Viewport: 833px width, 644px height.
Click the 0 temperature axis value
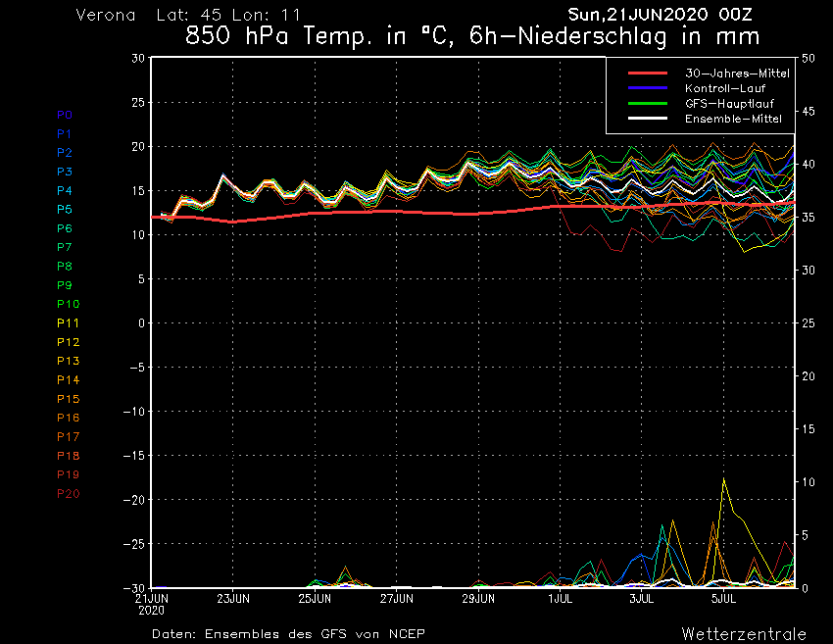(x=141, y=323)
